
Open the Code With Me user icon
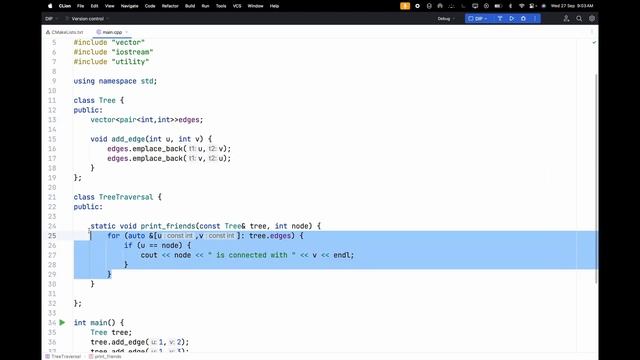566,18
